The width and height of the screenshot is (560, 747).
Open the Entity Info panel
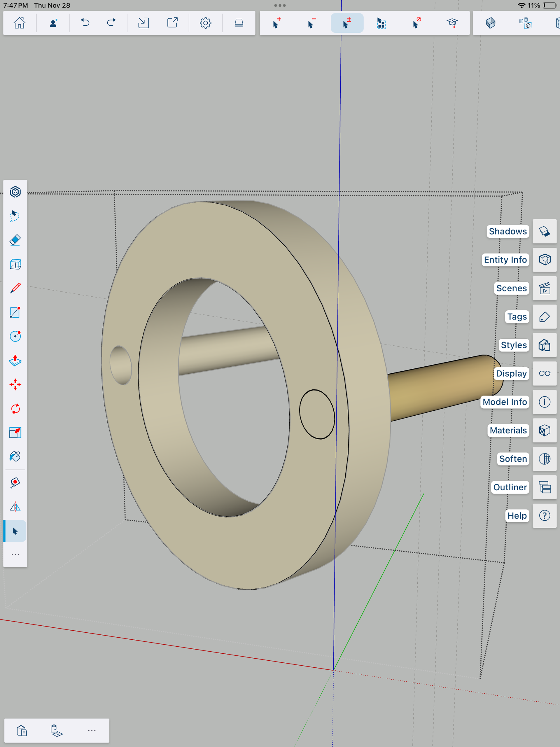click(x=545, y=260)
